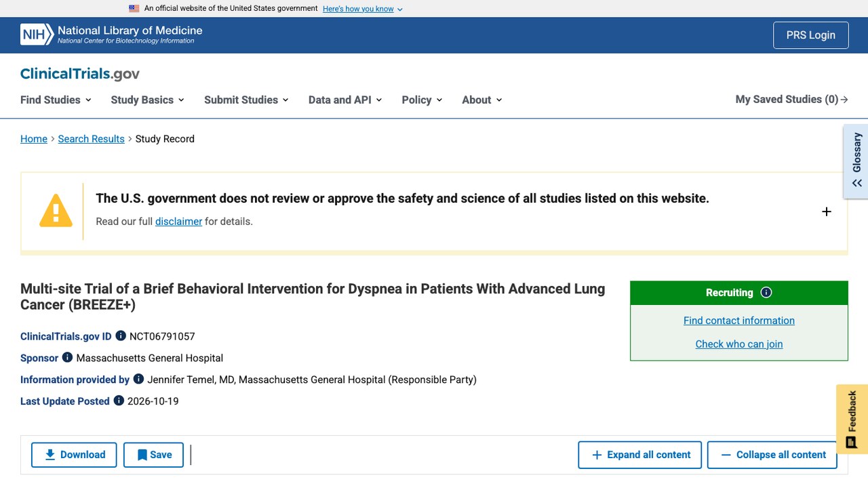Click the Massachusetts General Hospital sponsor name
868x488 pixels.
coord(150,358)
